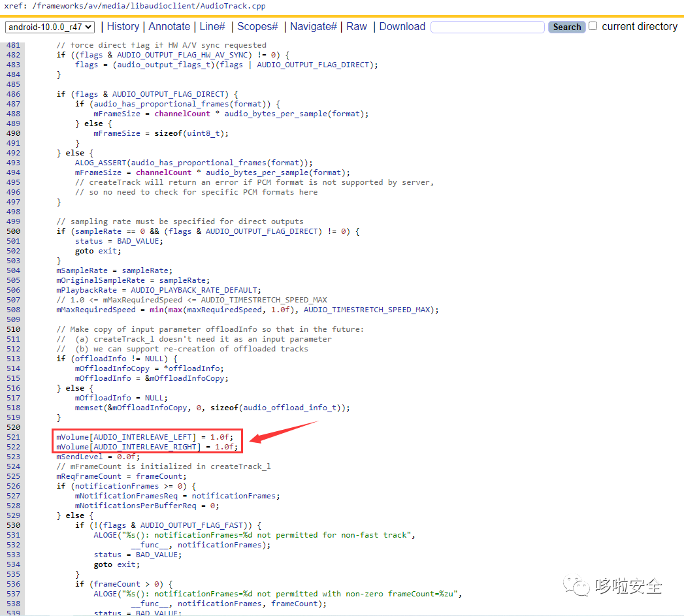Click audio_offload_info_t type on line 518
Image resolution: width=684 pixels, height=616 pixels.
(289, 408)
